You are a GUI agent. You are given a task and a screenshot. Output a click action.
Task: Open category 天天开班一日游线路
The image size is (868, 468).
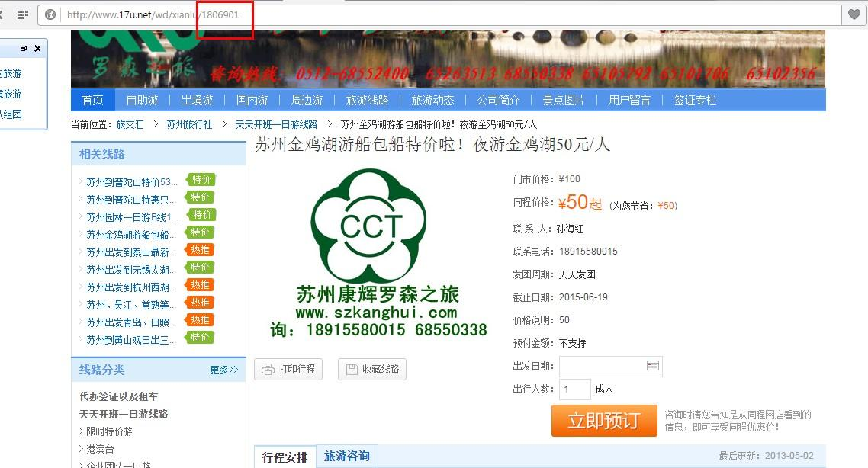[124, 414]
